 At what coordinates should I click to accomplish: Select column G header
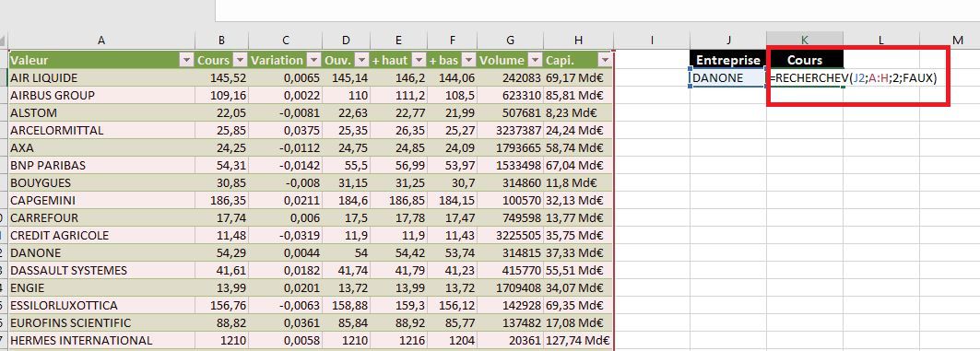pos(511,40)
